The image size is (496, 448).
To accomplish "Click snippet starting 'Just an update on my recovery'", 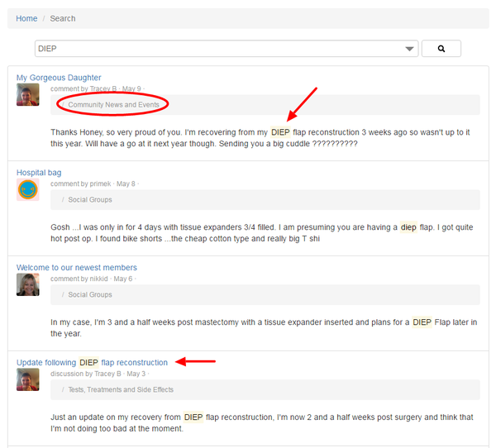I will coord(261,422).
